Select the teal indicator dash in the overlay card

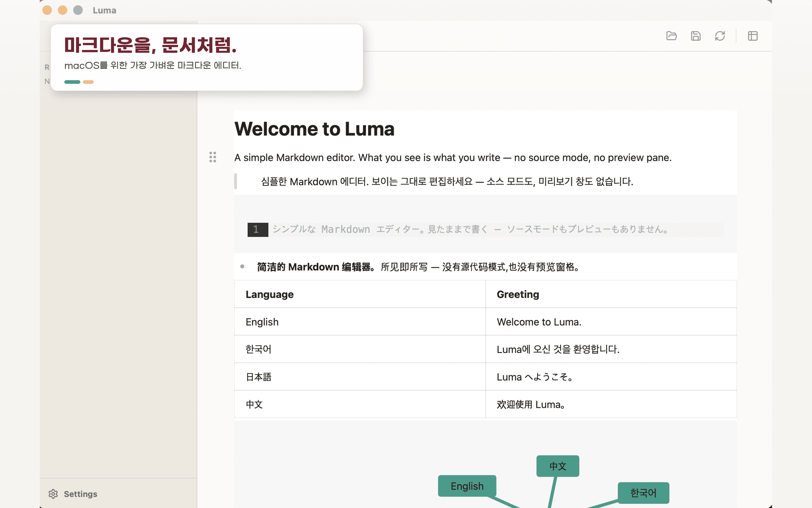coord(72,82)
